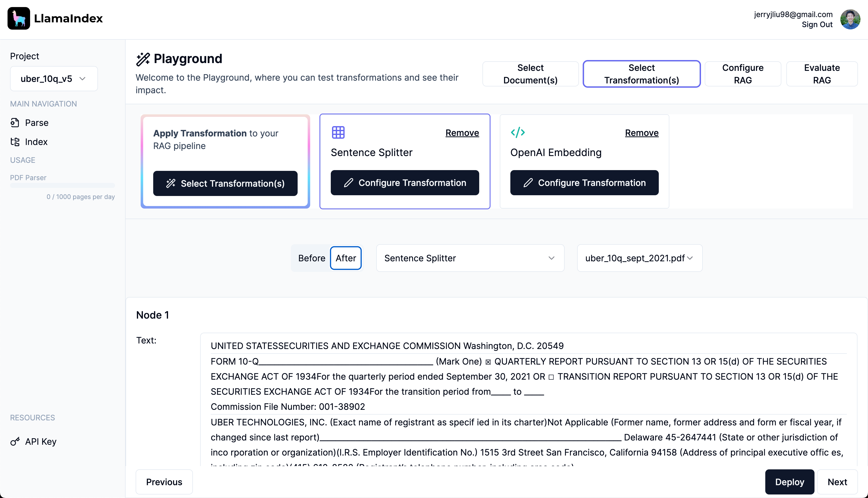Switch to the Select Document(s) step
The image size is (868, 498).
click(x=530, y=74)
